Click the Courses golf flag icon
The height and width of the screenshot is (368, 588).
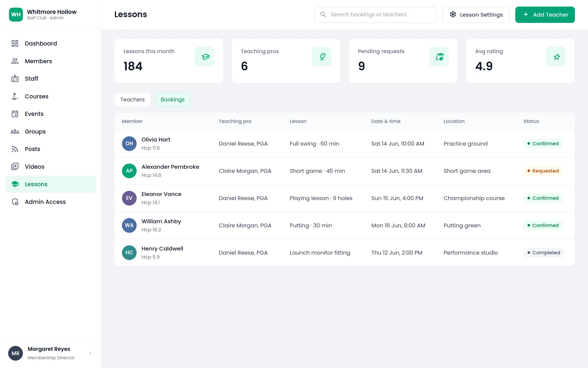[15, 96]
